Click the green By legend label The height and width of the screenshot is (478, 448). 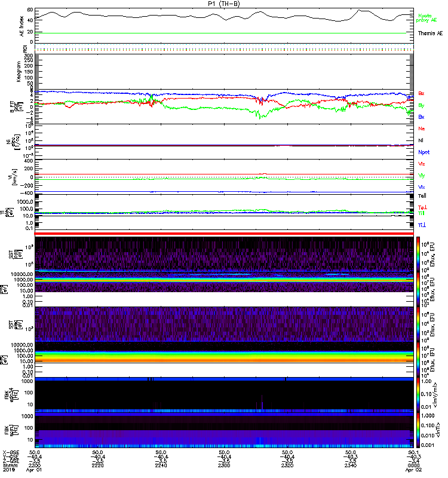[x=421, y=105]
